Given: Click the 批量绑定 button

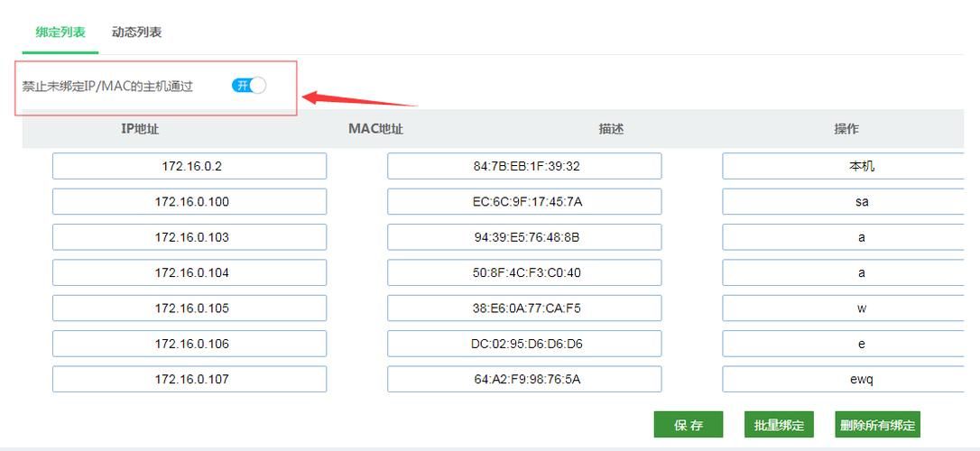Looking at the screenshot, I should click(x=779, y=425).
